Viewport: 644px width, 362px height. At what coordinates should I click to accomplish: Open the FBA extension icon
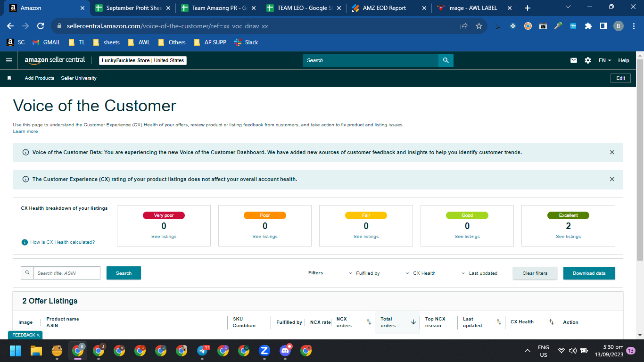573,26
